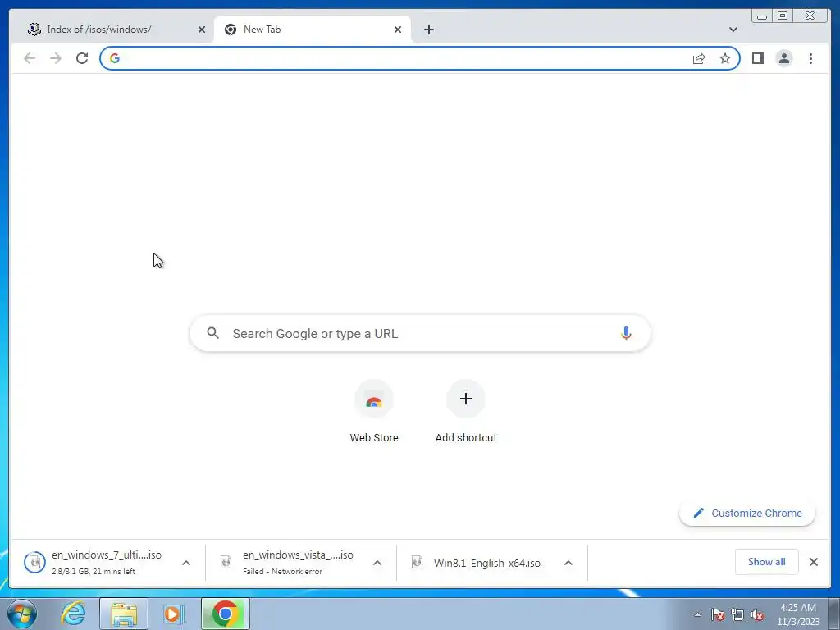Open the side panel
Screen dimensions: 840x630
[757, 58]
